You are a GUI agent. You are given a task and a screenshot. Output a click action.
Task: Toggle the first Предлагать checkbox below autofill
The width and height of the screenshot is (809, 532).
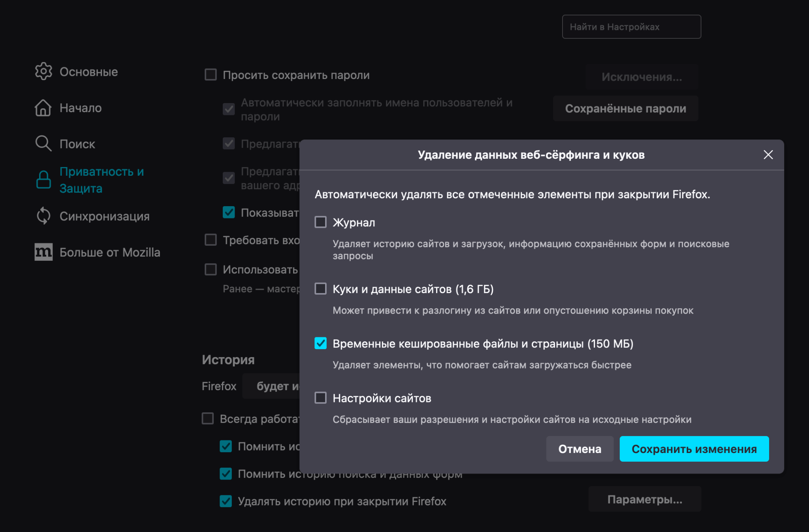pyautogui.click(x=229, y=143)
